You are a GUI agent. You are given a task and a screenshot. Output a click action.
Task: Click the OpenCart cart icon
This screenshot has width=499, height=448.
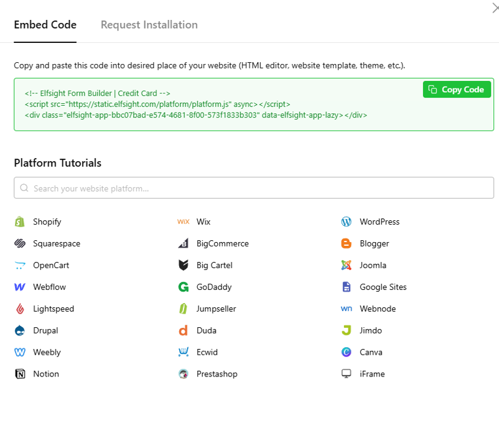point(20,265)
